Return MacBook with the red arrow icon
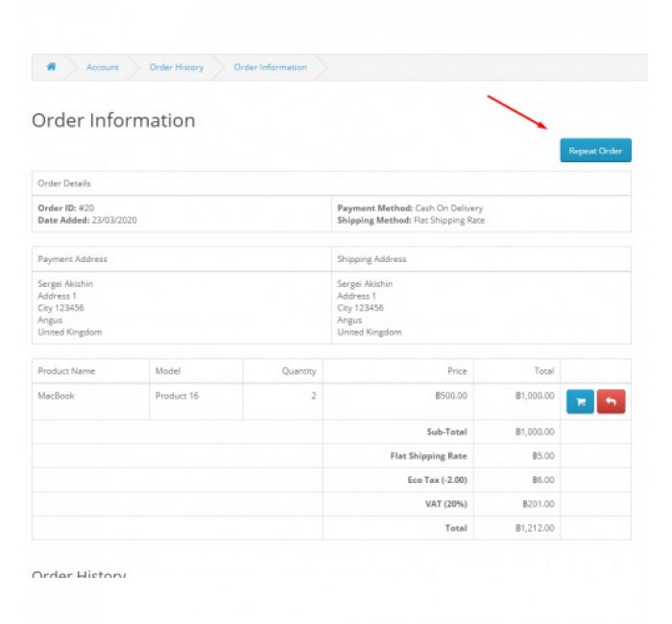The height and width of the screenshot is (624, 672). pos(611,401)
